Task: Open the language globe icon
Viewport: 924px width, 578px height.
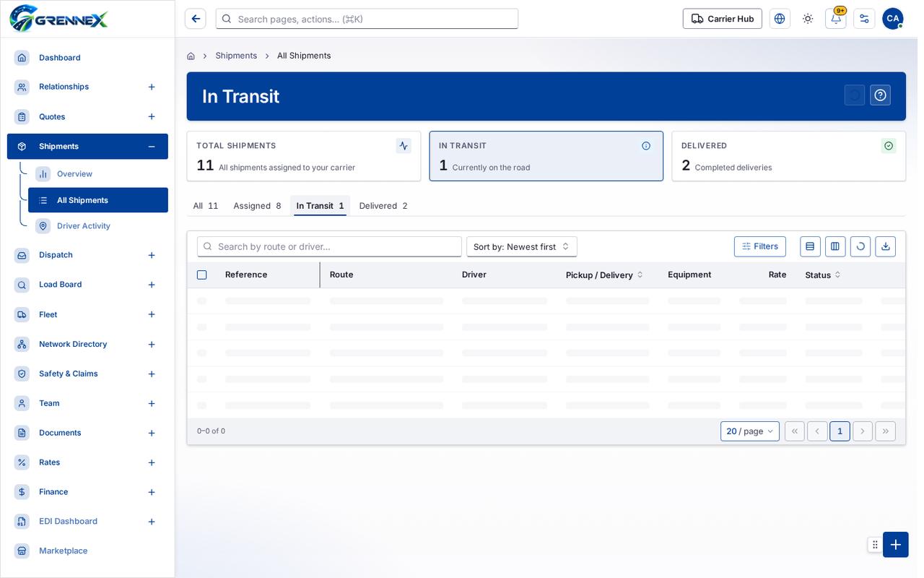Action: [x=780, y=19]
